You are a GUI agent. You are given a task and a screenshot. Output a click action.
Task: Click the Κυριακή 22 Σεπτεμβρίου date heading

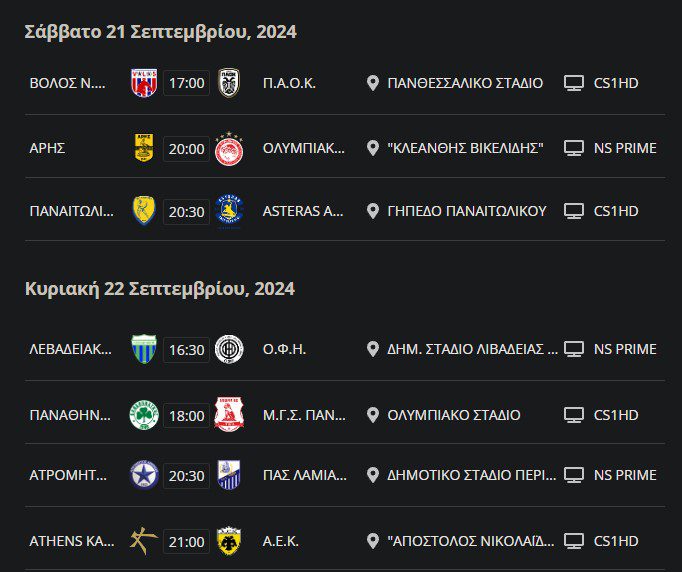[160, 289]
